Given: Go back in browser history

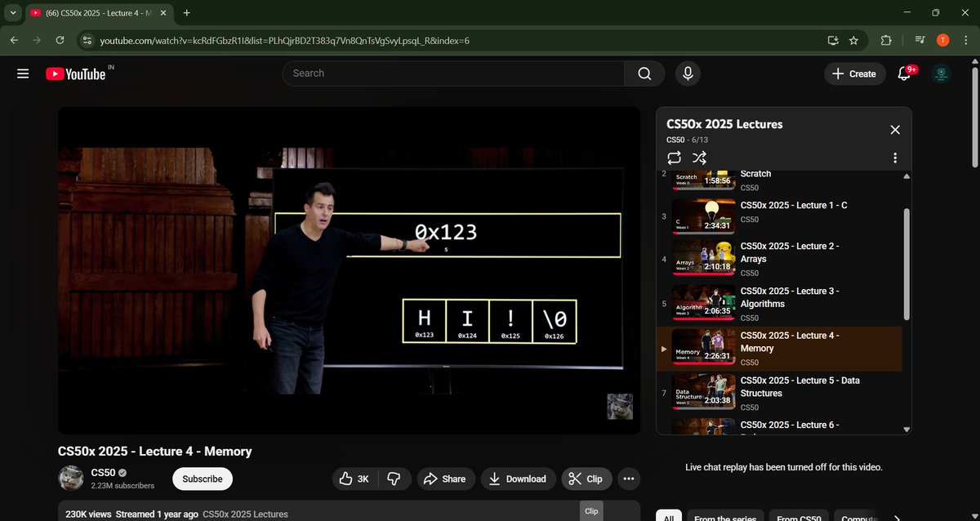Looking at the screenshot, I should (14, 40).
